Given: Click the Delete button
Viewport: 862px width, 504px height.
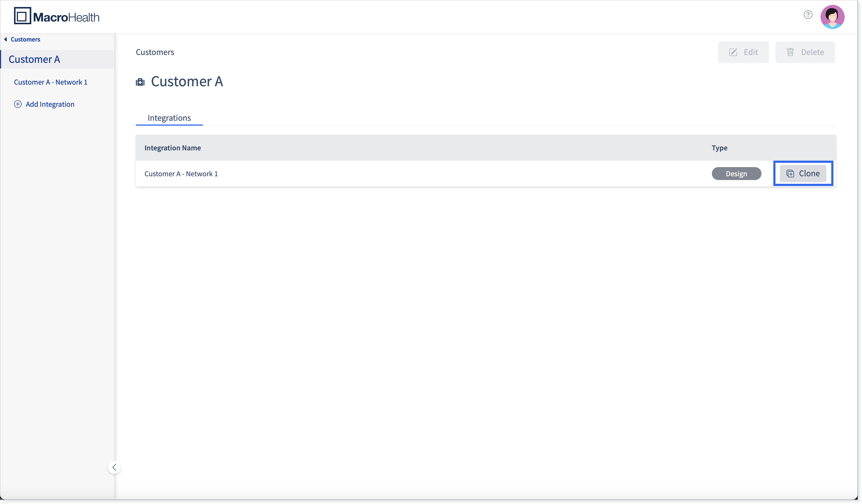Looking at the screenshot, I should (x=805, y=52).
